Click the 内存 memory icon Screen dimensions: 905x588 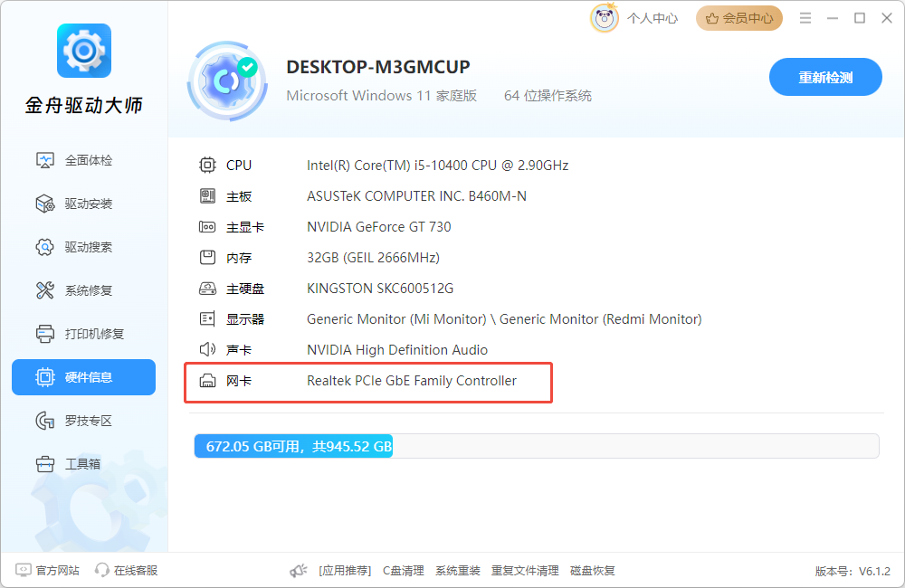(207, 257)
